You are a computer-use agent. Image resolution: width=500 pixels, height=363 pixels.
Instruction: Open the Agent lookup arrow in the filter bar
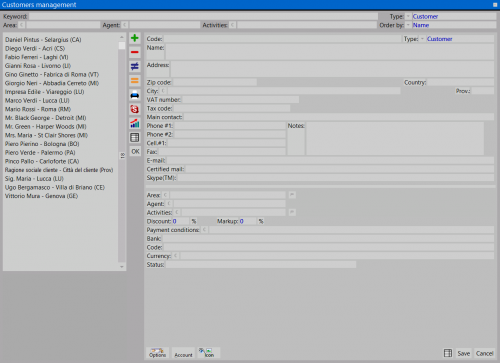point(125,25)
